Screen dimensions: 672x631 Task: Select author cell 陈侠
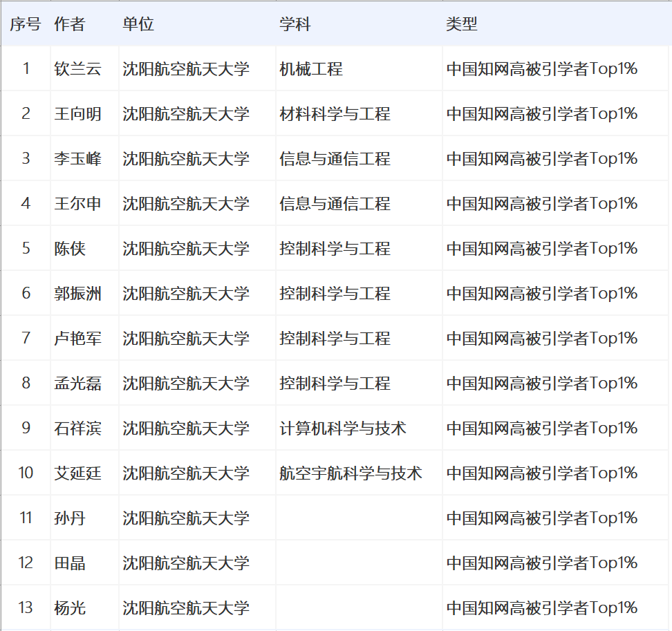click(70, 249)
